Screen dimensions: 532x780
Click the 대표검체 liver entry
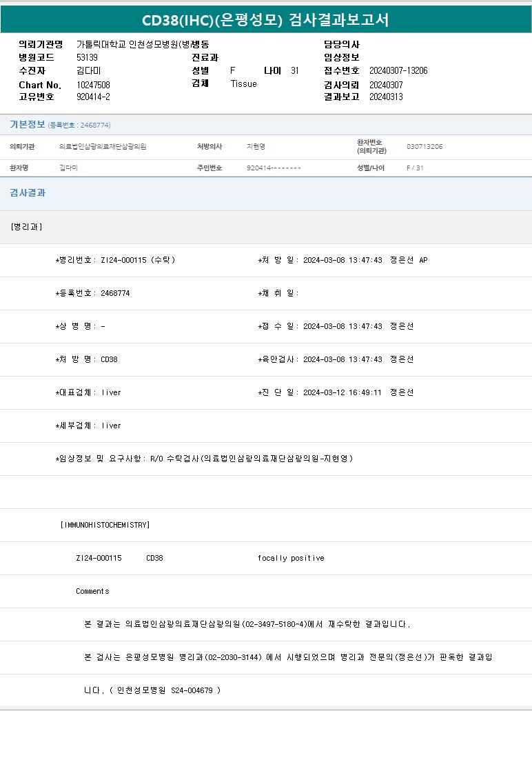[111, 392]
